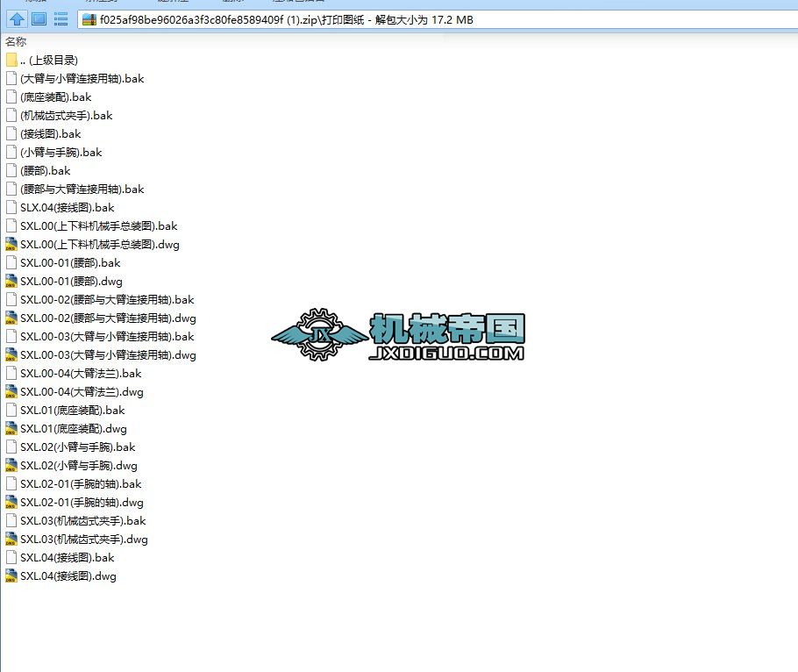Click blank file icon of SLX.04(接线图).bak

pyautogui.click(x=11, y=208)
